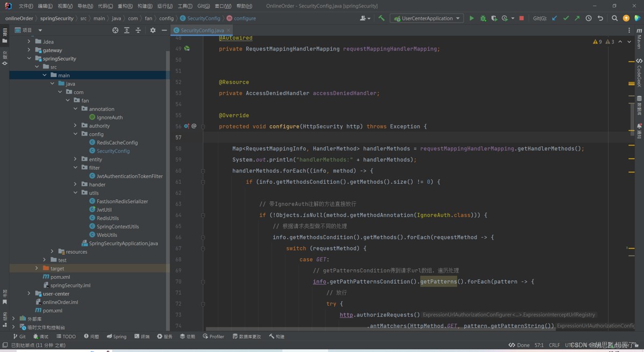Open the Spring tool window button
644x352 pixels.
point(116,336)
